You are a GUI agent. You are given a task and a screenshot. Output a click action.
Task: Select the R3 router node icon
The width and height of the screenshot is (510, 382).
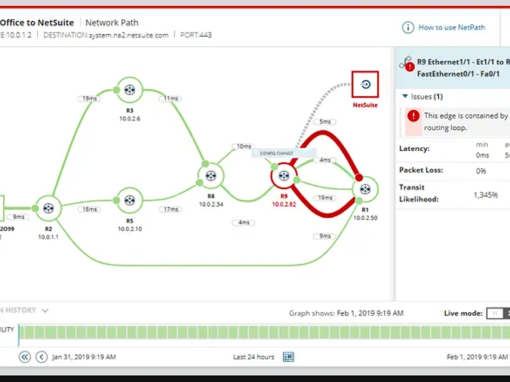point(130,90)
